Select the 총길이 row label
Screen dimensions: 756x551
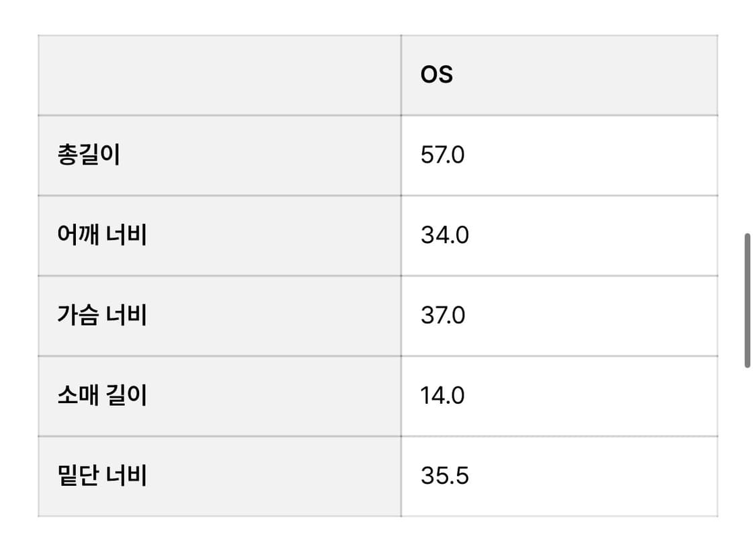point(89,156)
